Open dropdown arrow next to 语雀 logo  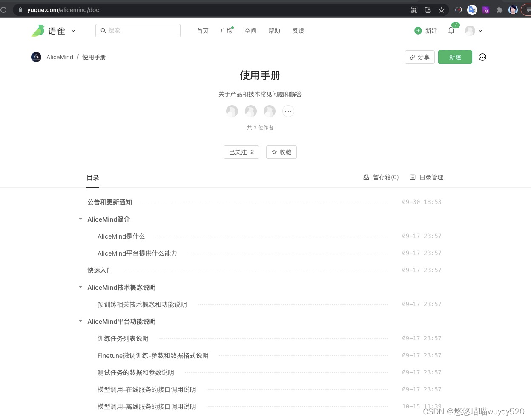pyautogui.click(x=73, y=31)
